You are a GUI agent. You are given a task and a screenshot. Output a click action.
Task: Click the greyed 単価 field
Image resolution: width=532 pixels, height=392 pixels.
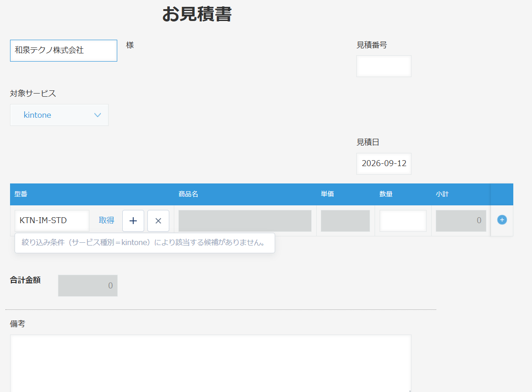tap(345, 220)
